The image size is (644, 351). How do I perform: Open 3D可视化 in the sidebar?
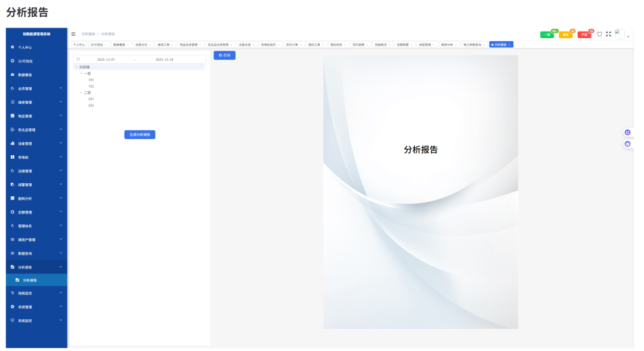coord(36,61)
